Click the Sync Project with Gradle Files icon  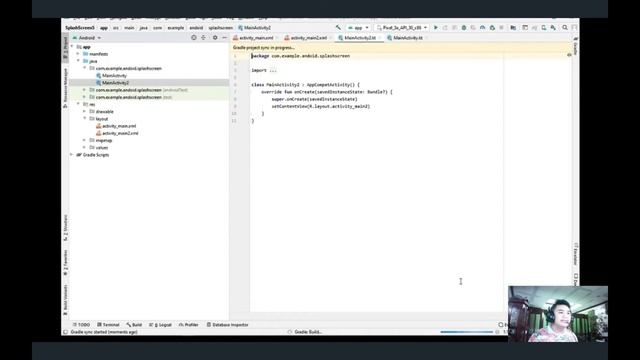pyautogui.click(x=534, y=28)
